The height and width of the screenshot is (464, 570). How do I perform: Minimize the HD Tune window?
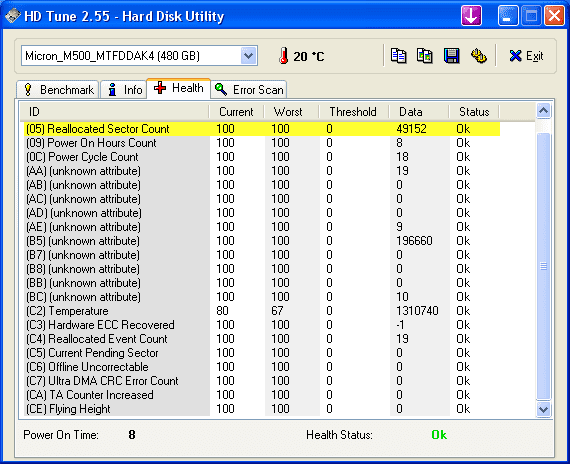point(508,16)
